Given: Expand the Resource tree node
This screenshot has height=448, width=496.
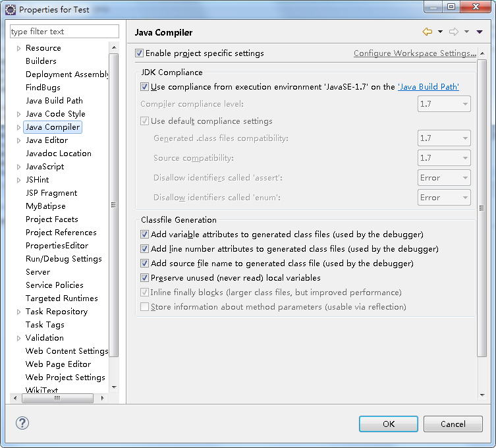Looking at the screenshot, I should click(x=18, y=48).
